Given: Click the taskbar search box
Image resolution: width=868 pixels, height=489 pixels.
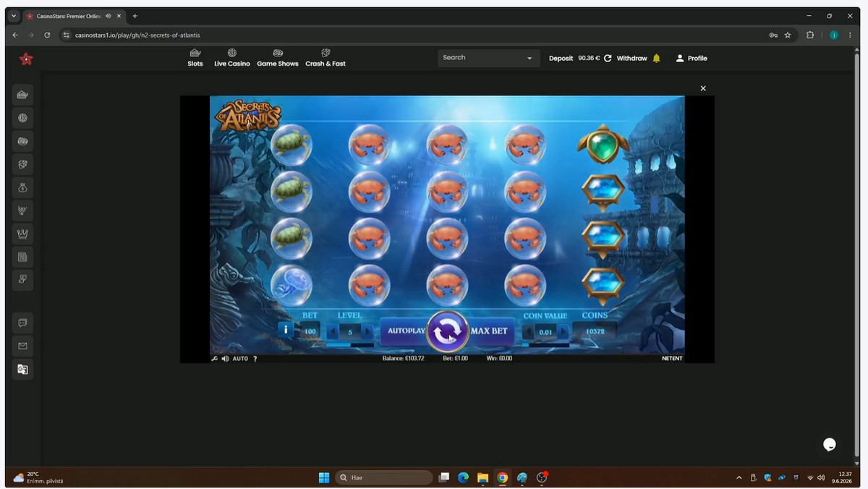Looking at the screenshot, I should [x=384, y=477].
